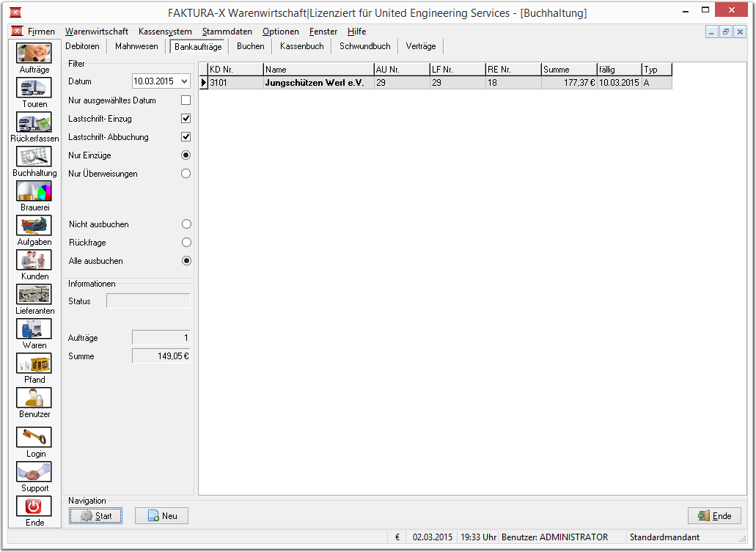Screen dimensions: 756x552
Task: Click the Summe column header
Action: 569,70
